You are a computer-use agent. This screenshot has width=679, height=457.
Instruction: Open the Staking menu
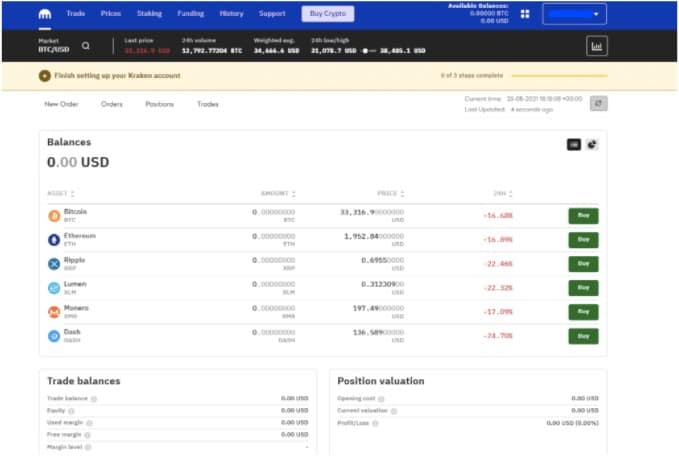pos(149,13)
